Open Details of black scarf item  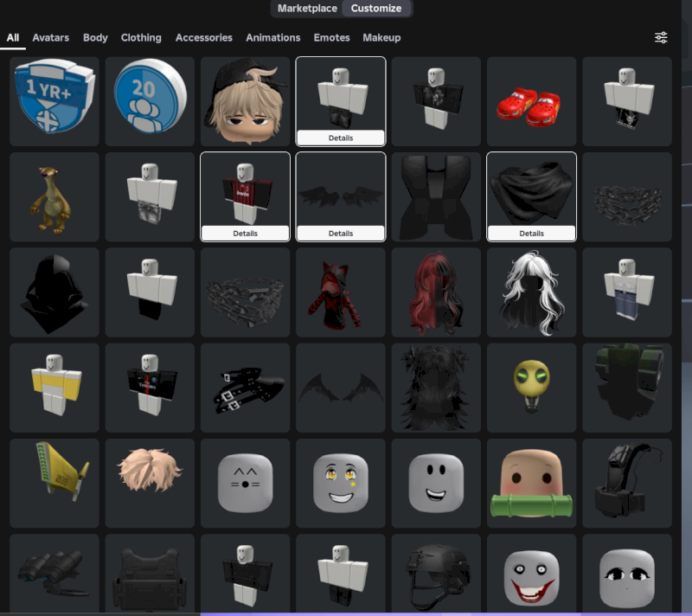coord(531,234)
